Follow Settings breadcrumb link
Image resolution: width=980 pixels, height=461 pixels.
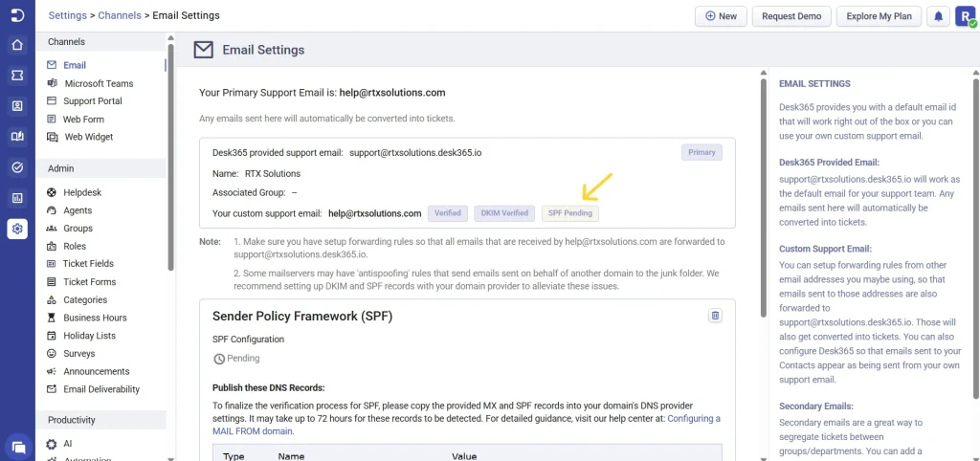(67, 15)
